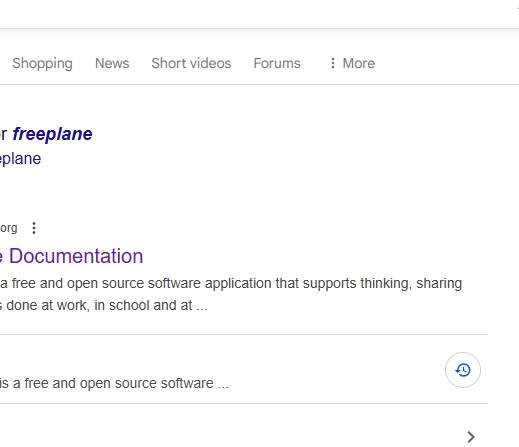Click the circular history clock icon
Viewport: 519px width, 447px height.
point(463,370)
